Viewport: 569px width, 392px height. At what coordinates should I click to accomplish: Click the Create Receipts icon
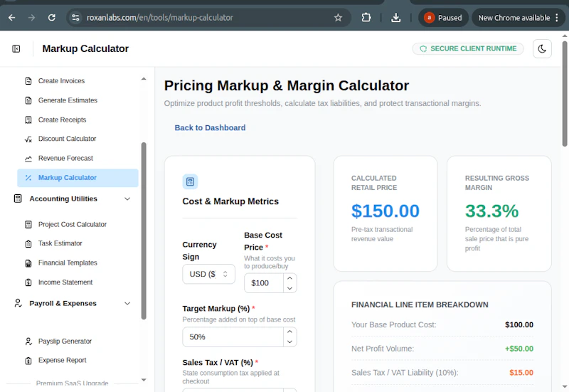point(28,120)
